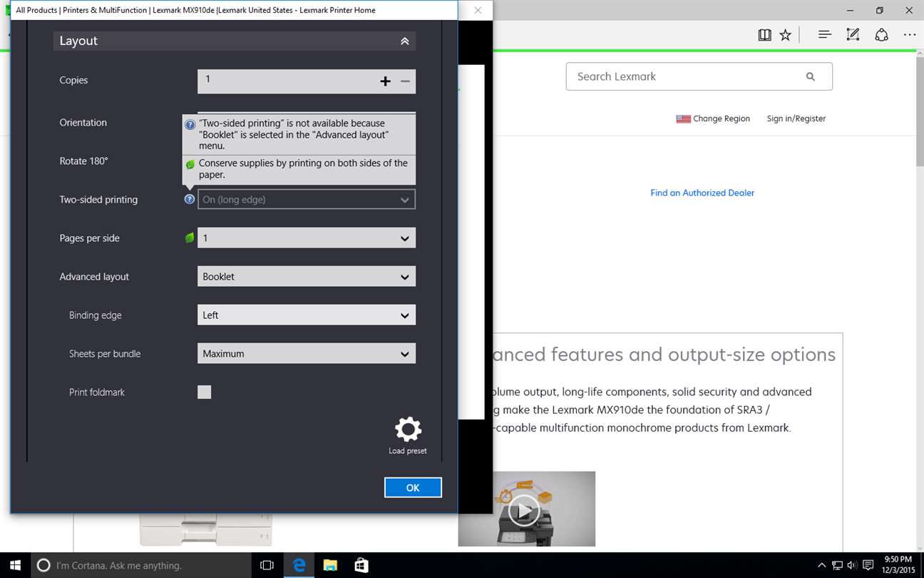Open the Windows Start menu
This screenshot has width=924, height=578.
(x=15, y=565)
